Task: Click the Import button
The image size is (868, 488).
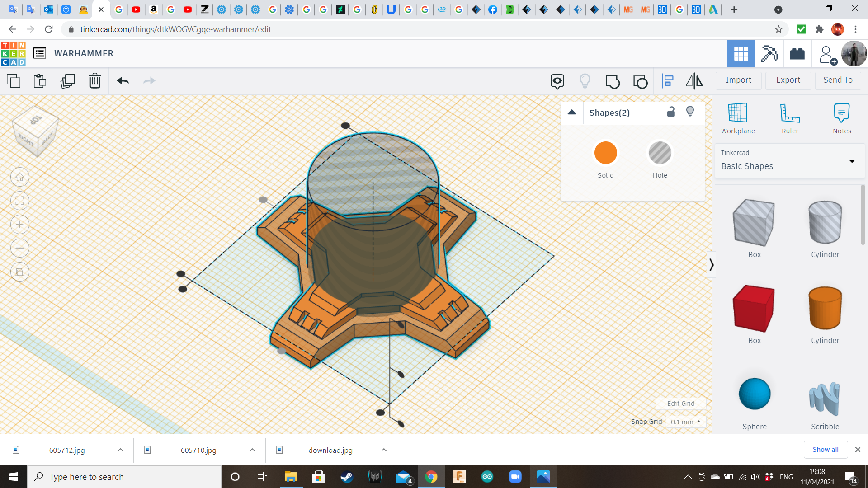Action: point(738,80)
